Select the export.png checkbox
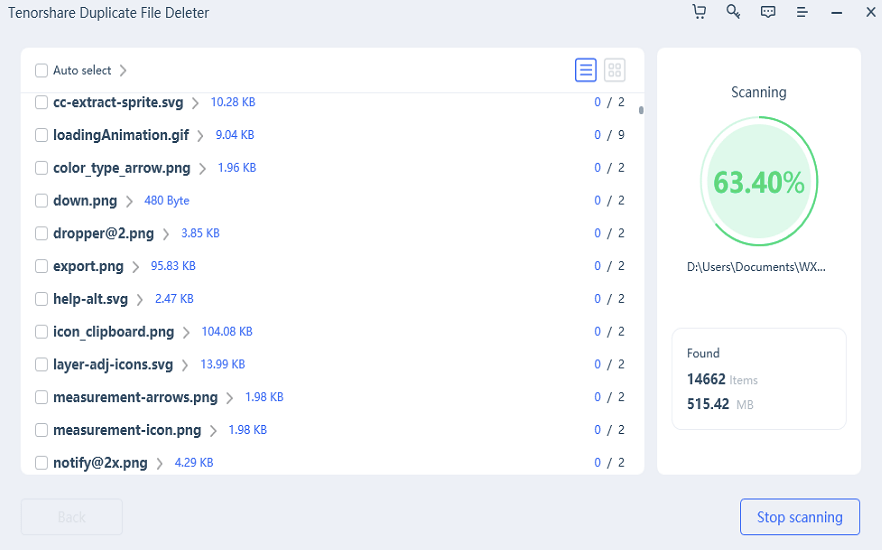 [x=41, y=266]
